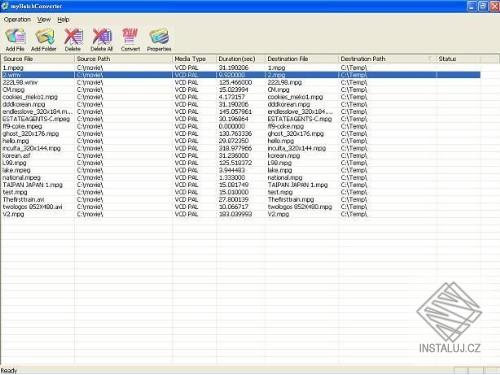Click duration value 318.977966
This screenshot has width=500, height=375.
coord(235,148)
